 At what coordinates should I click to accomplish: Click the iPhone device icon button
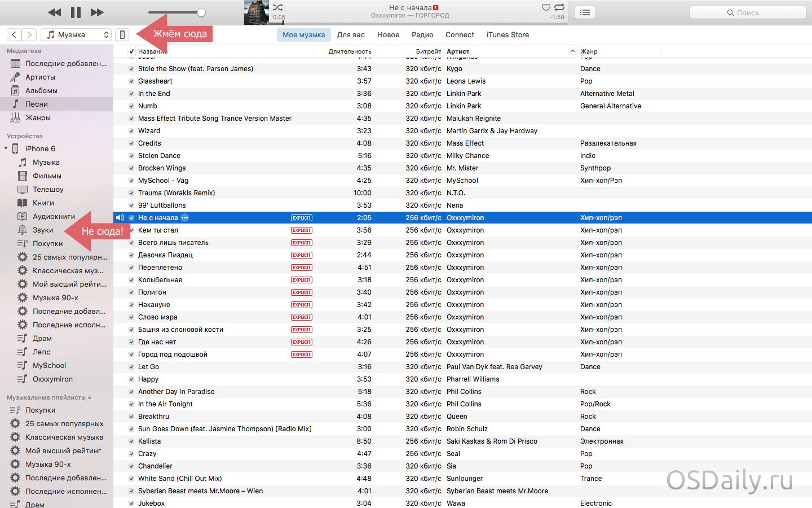[122, 35]
